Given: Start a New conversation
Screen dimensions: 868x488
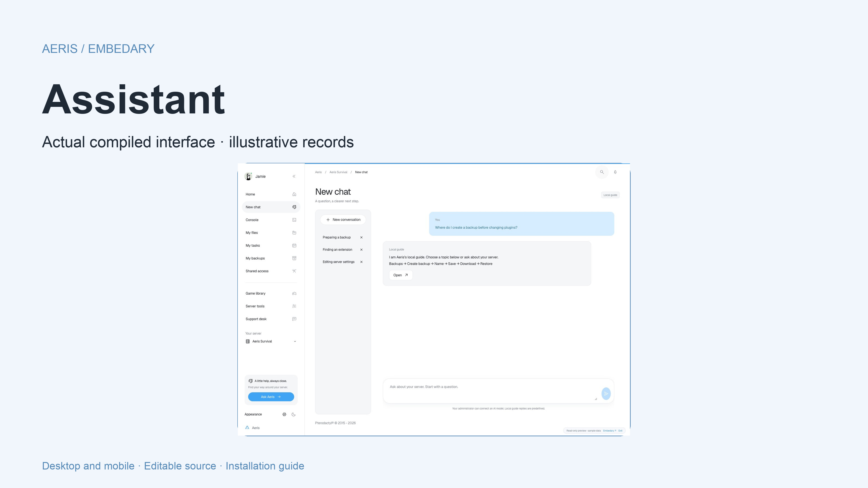Looking at the screenshot, I should tap(343, 220).
